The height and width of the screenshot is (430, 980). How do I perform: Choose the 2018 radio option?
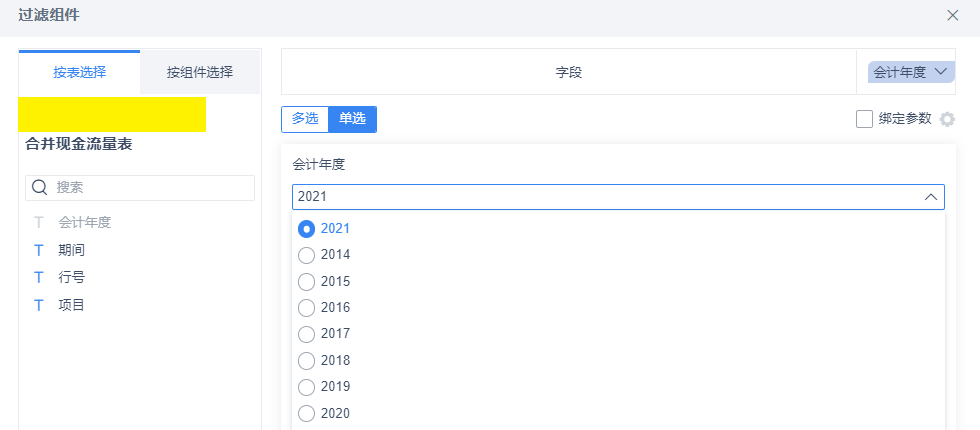pos(306,361)
